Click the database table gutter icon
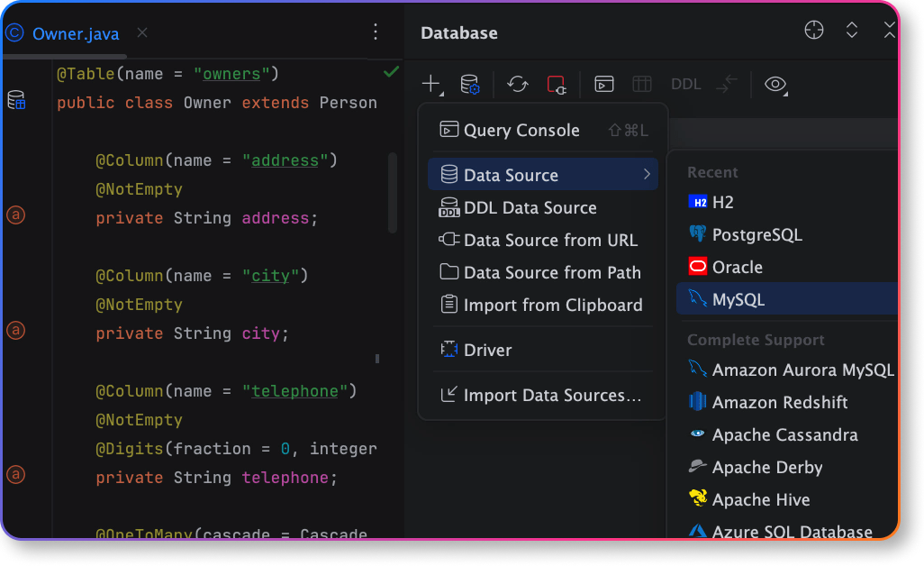Screen dimensions: 924x566 16,100
